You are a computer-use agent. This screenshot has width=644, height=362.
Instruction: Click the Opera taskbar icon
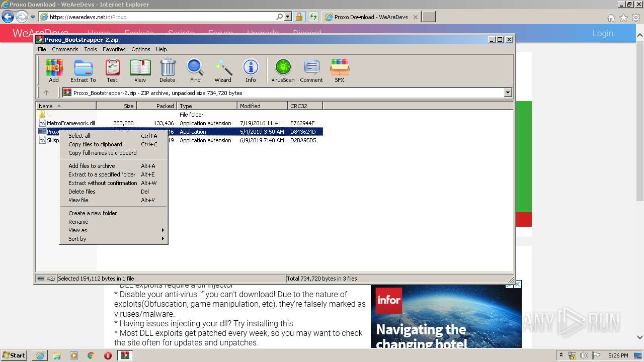108,355
